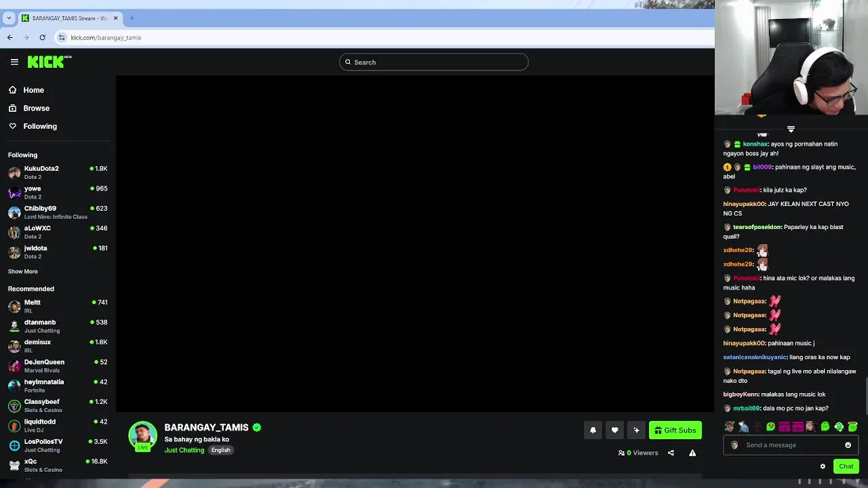Viewport: 868px width, 488px height.
Task: Click the sparkle subscribe button
Action: [x=636, y=430]
